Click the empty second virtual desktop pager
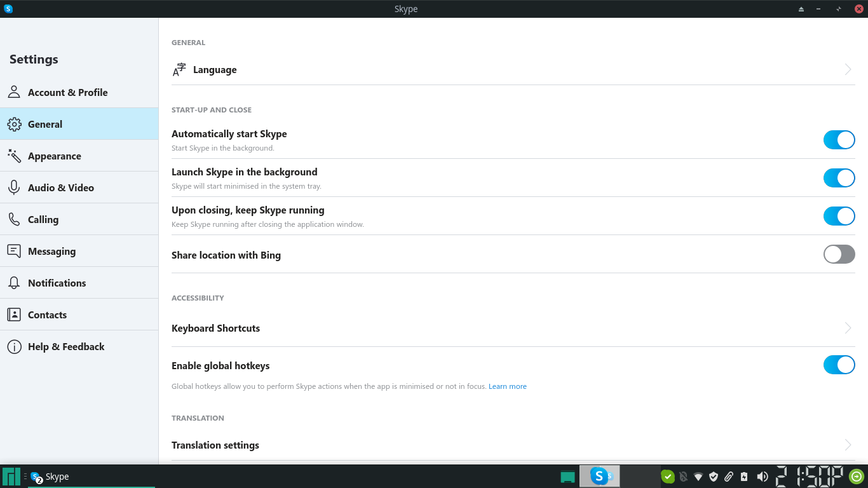Viewport: 868px width, 488px height. pos(641,476)
